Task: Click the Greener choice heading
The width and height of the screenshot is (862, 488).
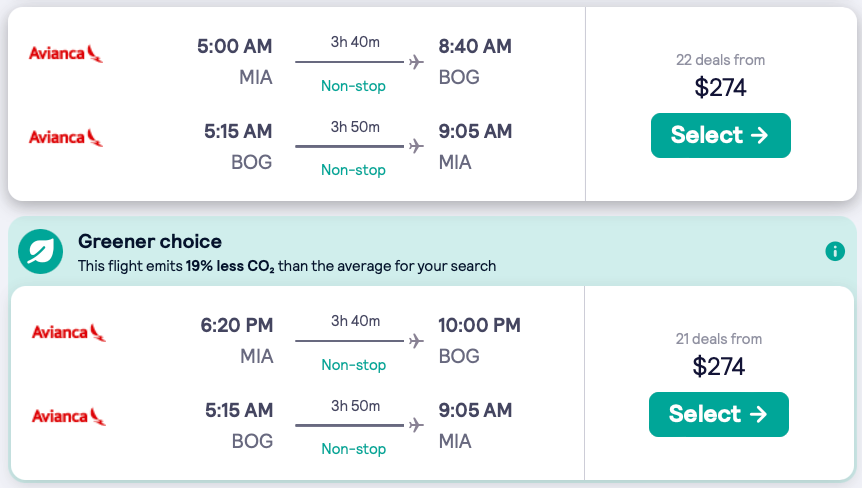Action: pyautogui.click(x=150, y=241)
